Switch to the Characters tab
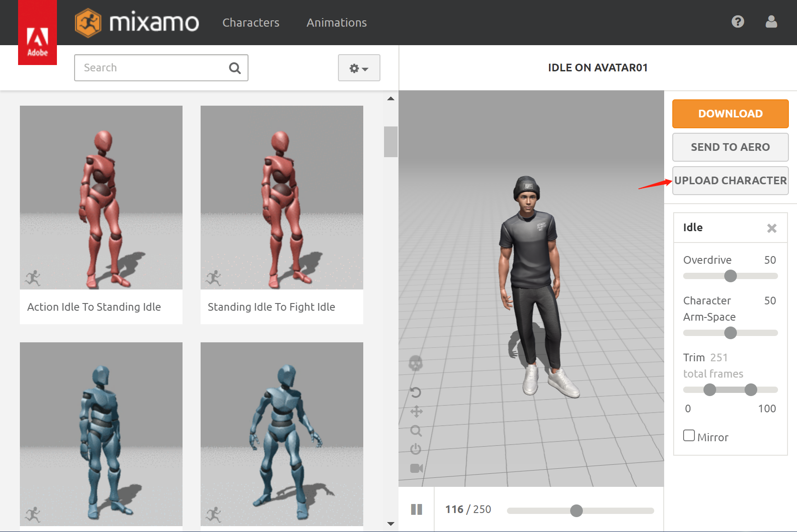 251,23
